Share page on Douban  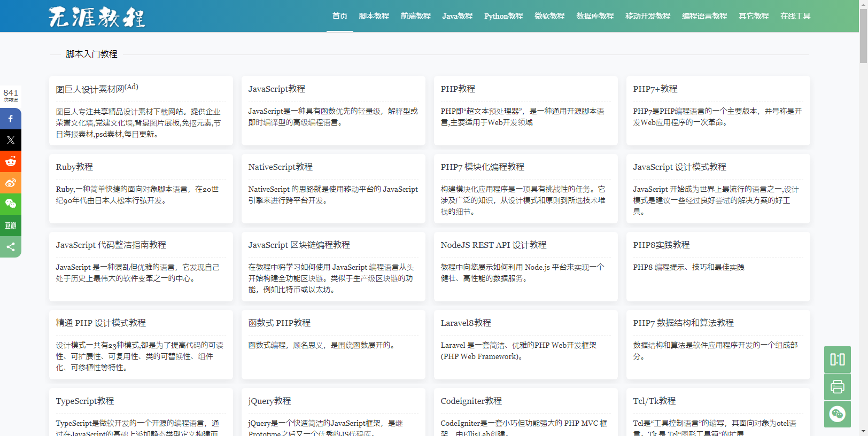point(11,225)
